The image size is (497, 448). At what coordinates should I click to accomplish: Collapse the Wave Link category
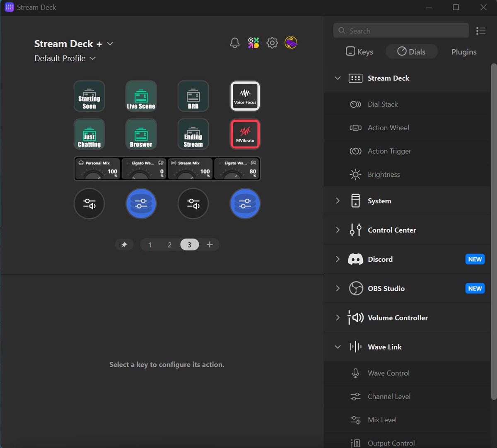(338, 347)
